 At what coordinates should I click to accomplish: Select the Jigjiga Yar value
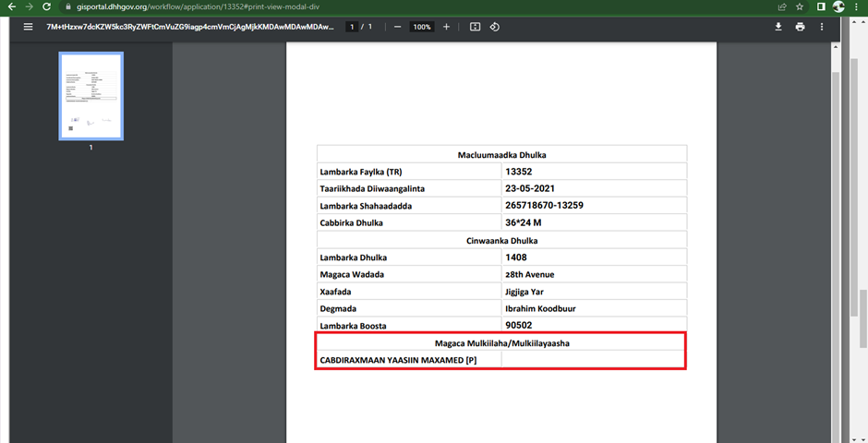coord(524,292)
